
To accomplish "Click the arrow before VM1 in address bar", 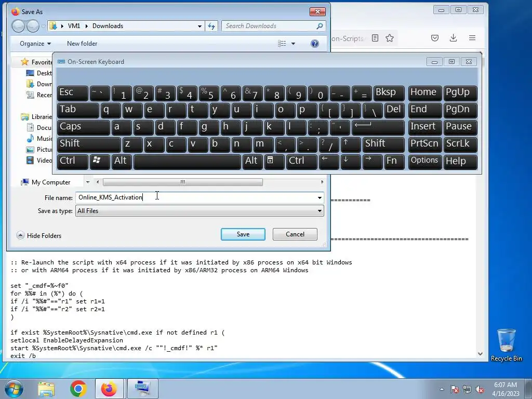I will (x=62, y=26).
